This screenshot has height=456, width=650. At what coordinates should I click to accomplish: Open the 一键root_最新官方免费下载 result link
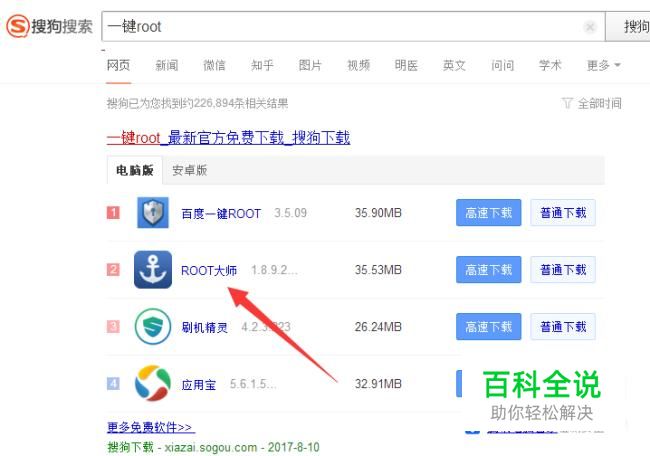[228, 137]
